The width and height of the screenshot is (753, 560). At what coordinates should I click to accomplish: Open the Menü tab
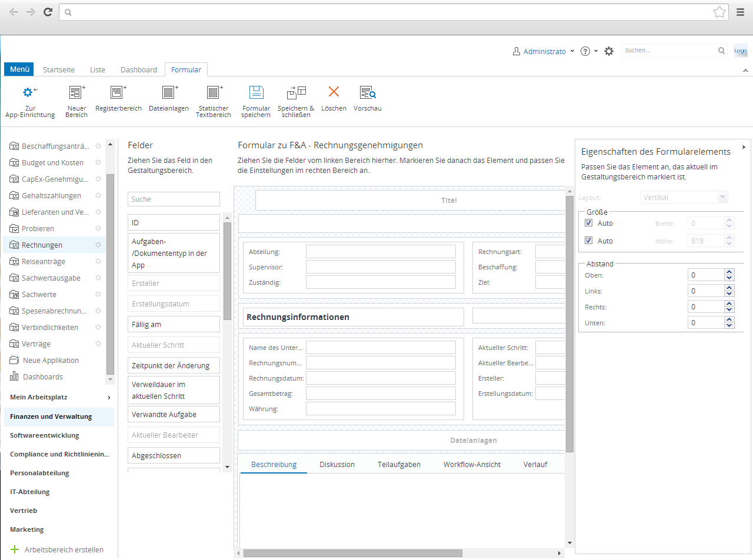coord(19,69)
